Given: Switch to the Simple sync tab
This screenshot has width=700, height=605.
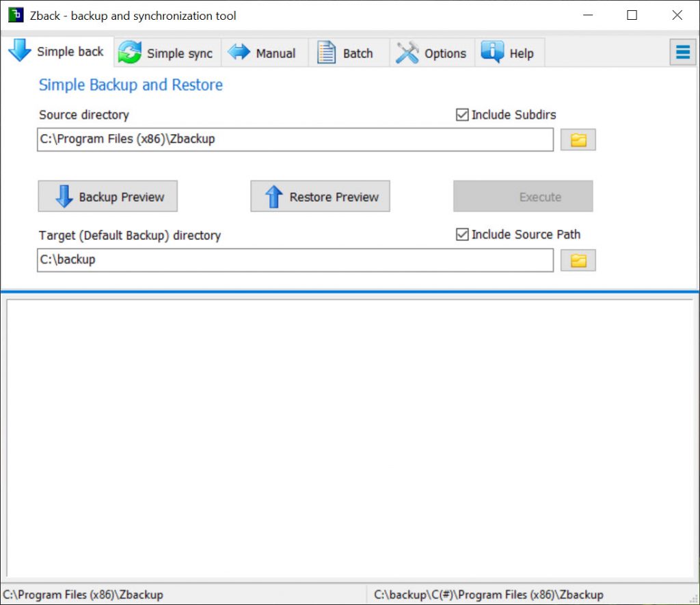Looking at the screenshot, I should point(167,53).
